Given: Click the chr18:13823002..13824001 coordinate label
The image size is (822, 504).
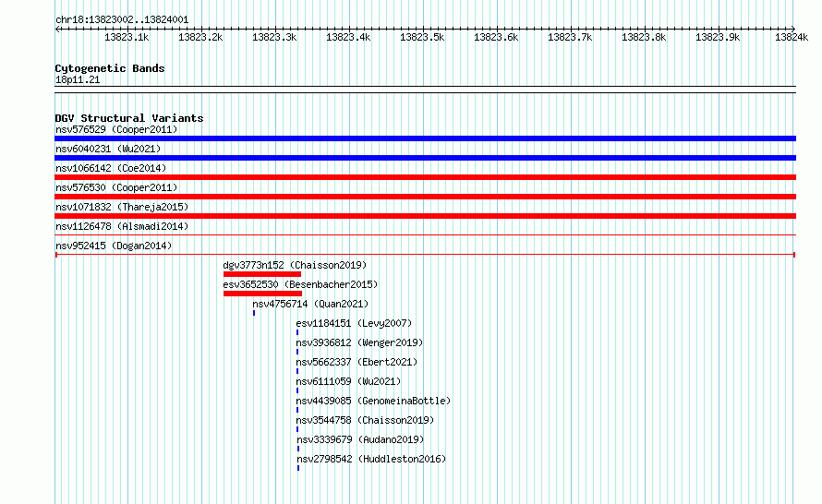Looking at the screenshot, I should coord(122,19).
